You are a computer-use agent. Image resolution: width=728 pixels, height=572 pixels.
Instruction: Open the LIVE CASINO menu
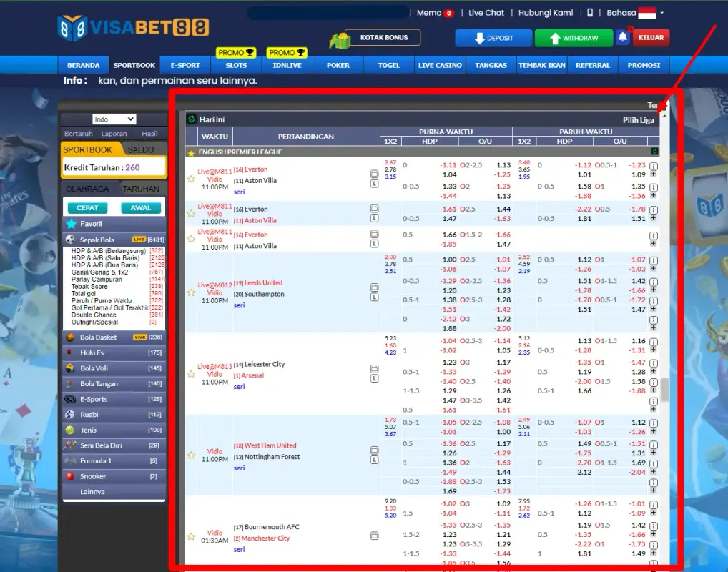[x=440, y=65]
